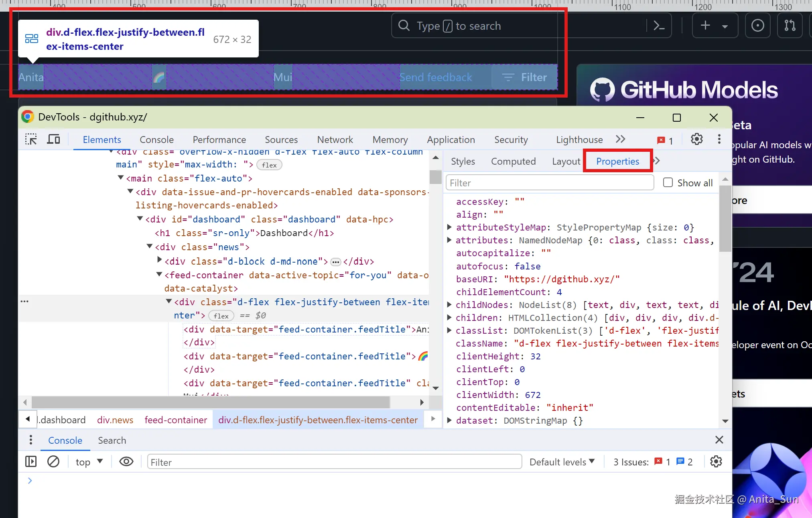Switch to the Network tab
The height and width of the screenshot is (518, 812).
(335, 140)
